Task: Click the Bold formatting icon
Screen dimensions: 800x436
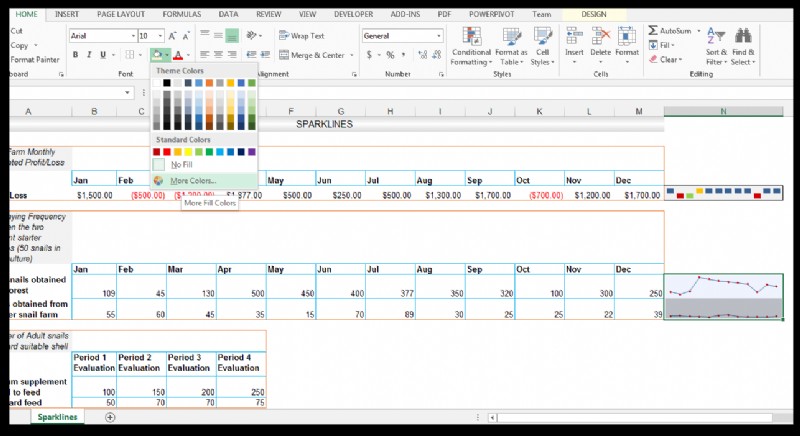Action: pyautogui.click(x=76, y=55)
